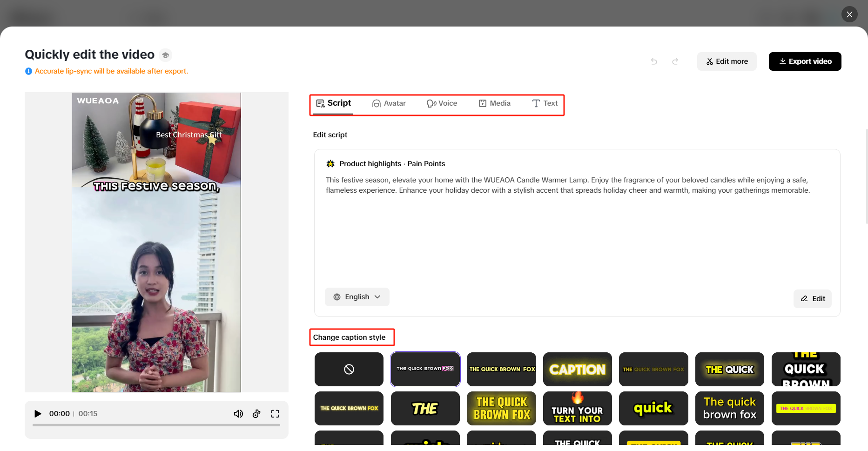Click the Edit more button
The height and width of the screenshot is (451, 868).
click(x=727, y=61)
